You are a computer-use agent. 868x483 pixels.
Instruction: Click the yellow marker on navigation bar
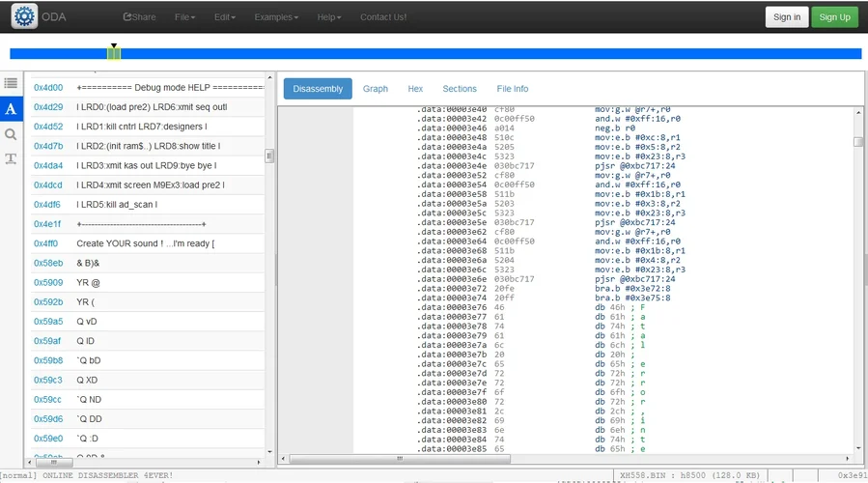point(114,53)
